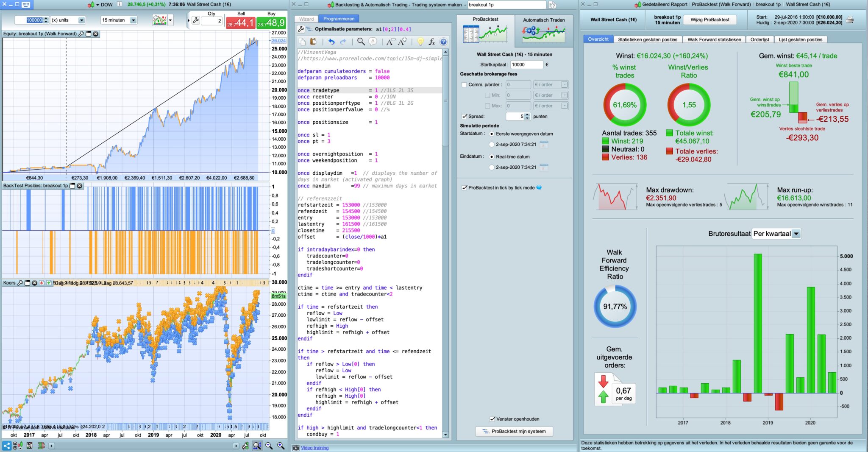Toggle comment on code line
868x452 pixels.
[x=373, y=42]
